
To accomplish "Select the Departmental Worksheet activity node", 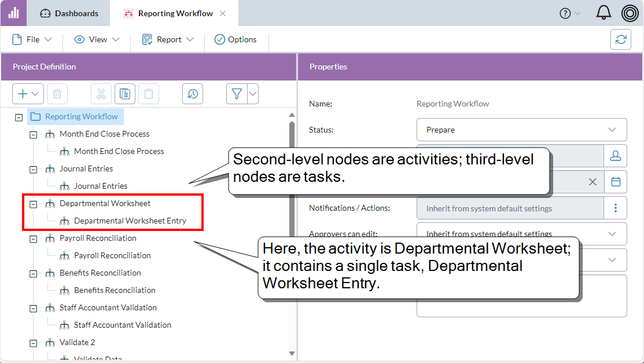I will [x=105, y=203].
